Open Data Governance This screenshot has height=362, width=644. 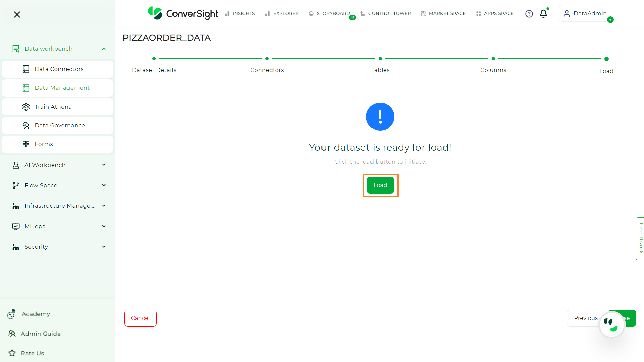point(57,125)
